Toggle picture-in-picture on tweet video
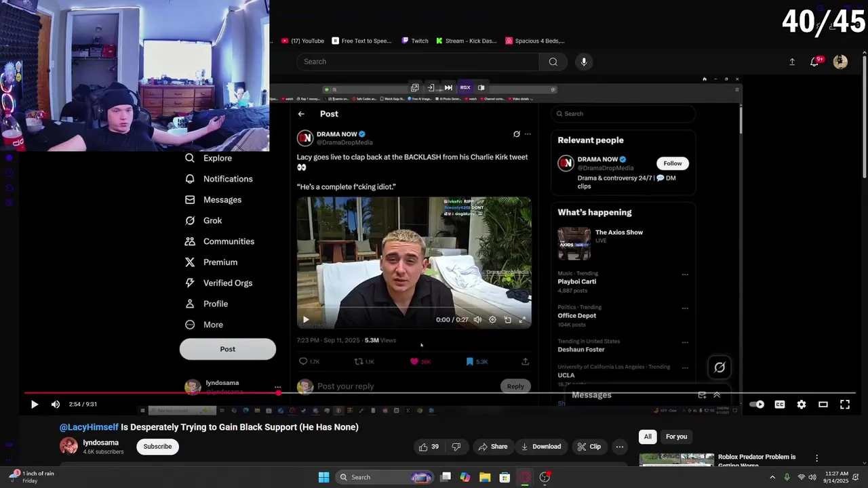 pyautogui.click(x=507, y=320)
